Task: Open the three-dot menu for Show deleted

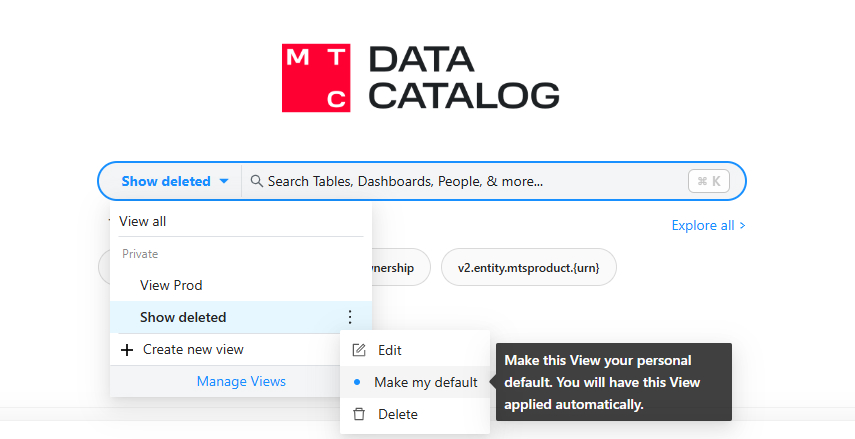Action: pos(349,317)
